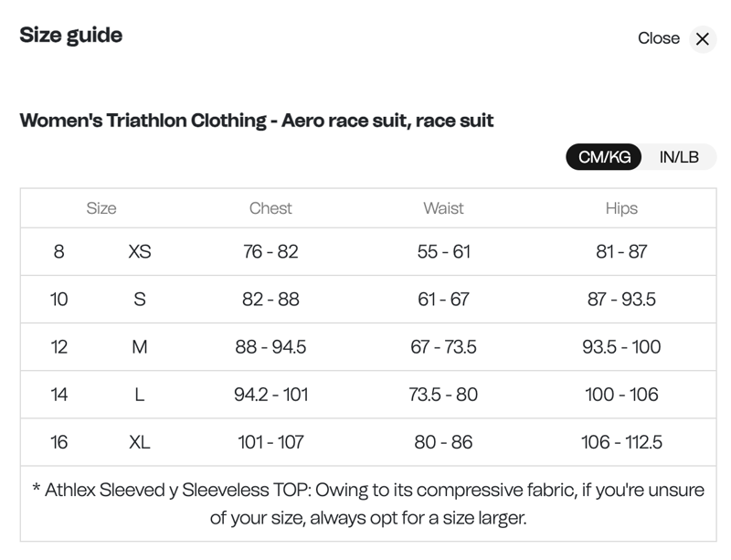Click the Hips column header
This screenshot has height=560, width=731.
pos(621,208)
